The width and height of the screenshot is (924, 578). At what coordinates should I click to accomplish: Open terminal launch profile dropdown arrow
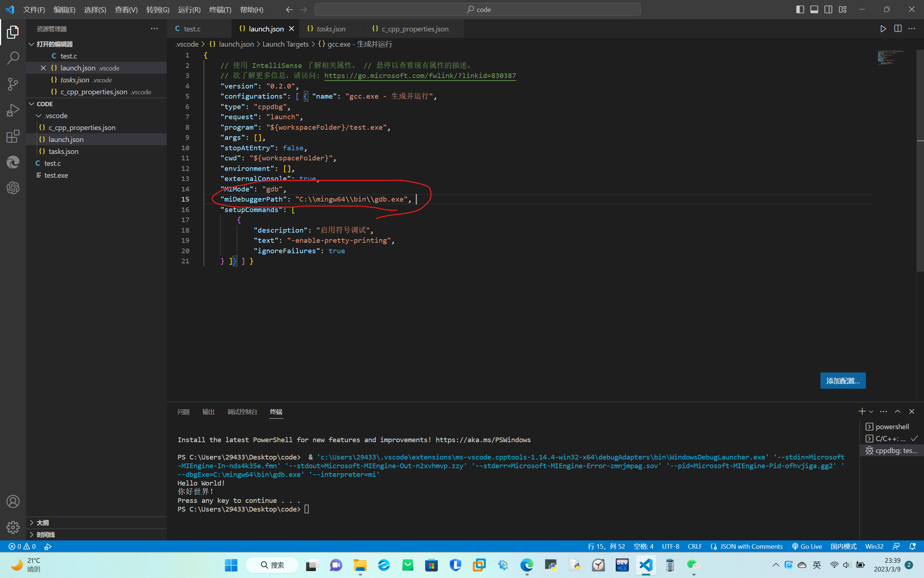(x=871, y=411)
